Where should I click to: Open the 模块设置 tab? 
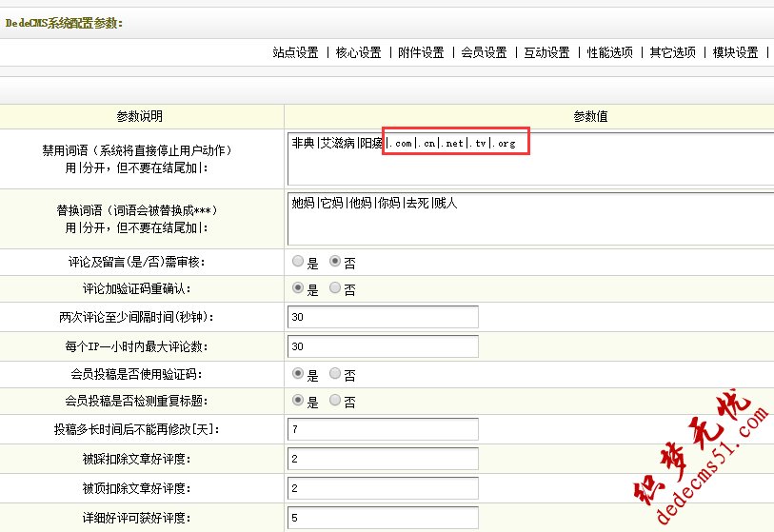click(736, 52)
